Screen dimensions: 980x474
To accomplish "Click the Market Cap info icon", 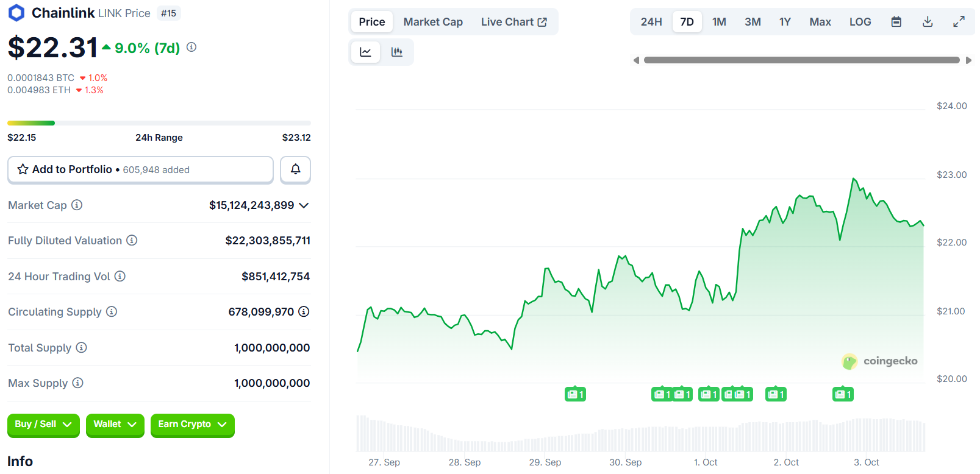I will point(77,205).
